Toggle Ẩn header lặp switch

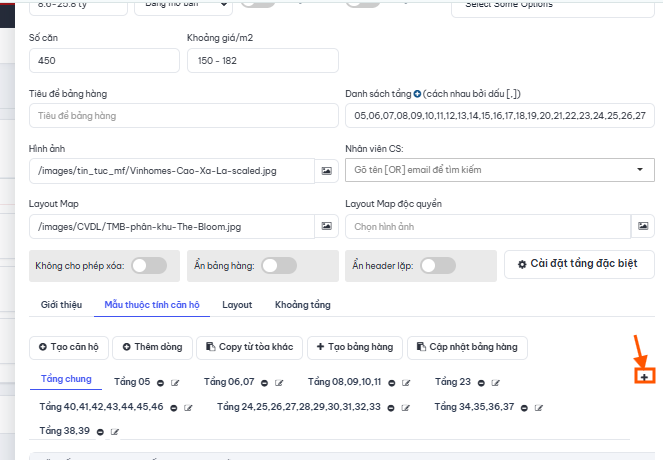tap(438, 266)
